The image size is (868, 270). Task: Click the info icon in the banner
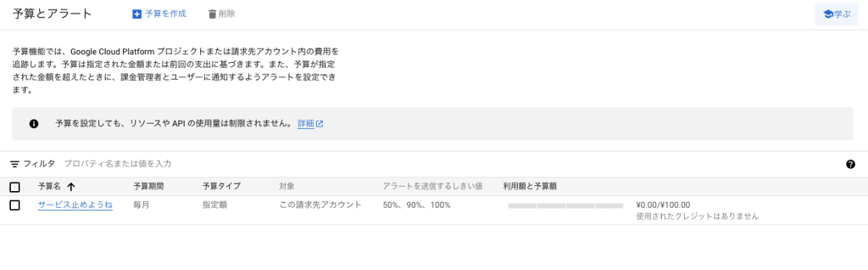(34, 124)
